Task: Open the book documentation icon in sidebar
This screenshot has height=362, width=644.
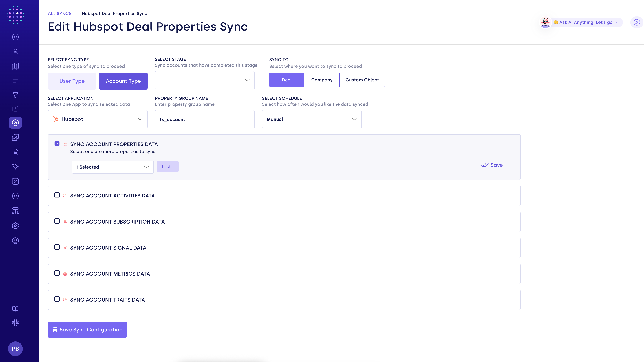Action: [x=15, y=309]
